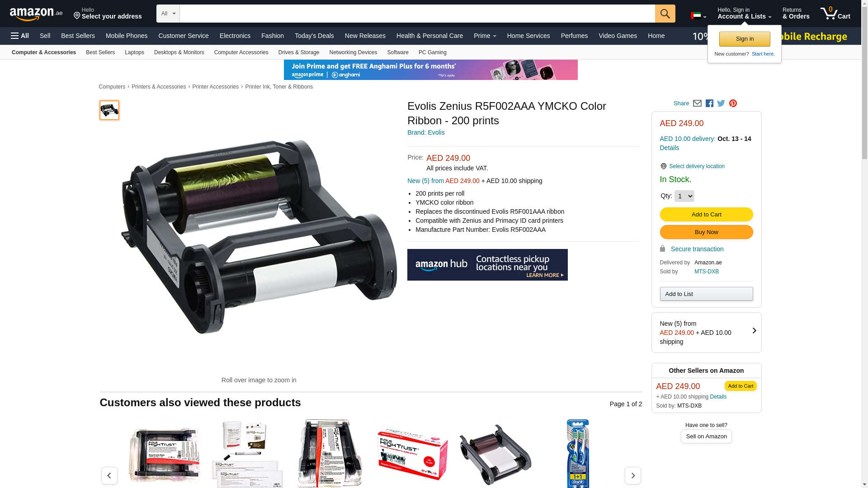Viewport: 868px width, 488px height.
Task: Share product on Pinterest icon
Action: pyautogui.click(x=733, y=103)
